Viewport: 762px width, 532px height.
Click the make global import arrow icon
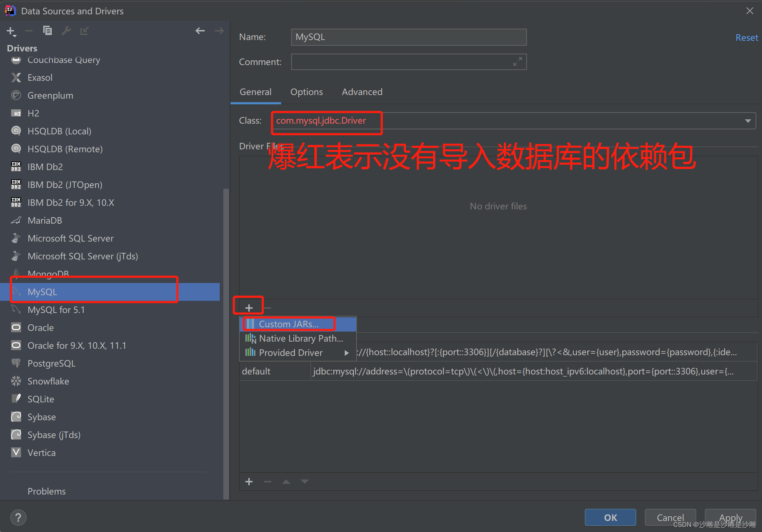coord(84,31)
